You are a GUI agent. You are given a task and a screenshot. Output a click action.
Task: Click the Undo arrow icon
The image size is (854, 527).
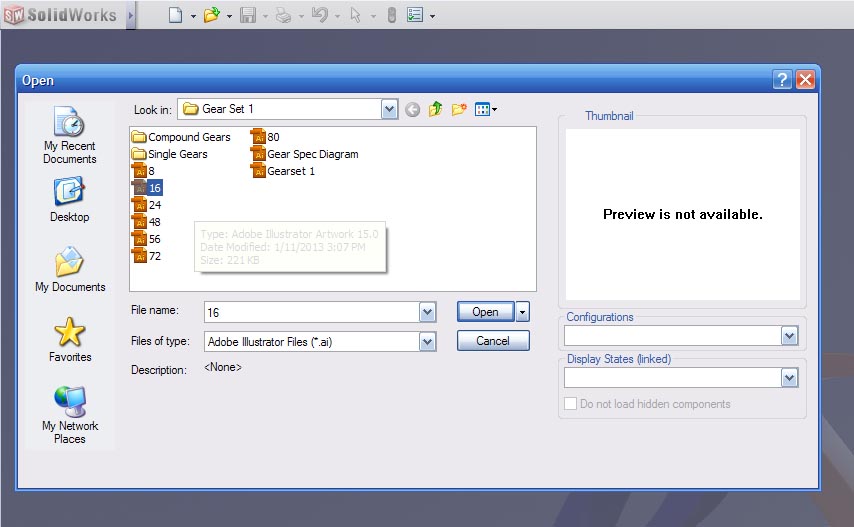pos(320,15)
